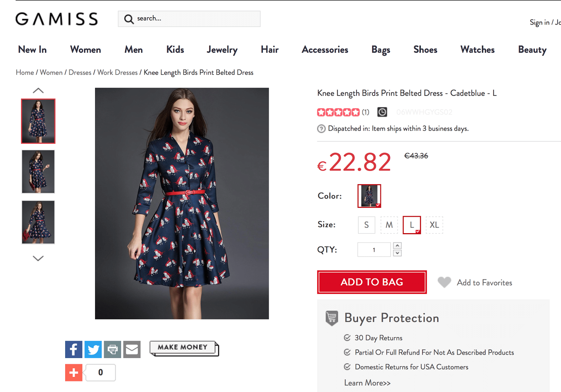561x392 pixels.
Task: Share the product via Twitter icon
Action: tap(93, 349)
